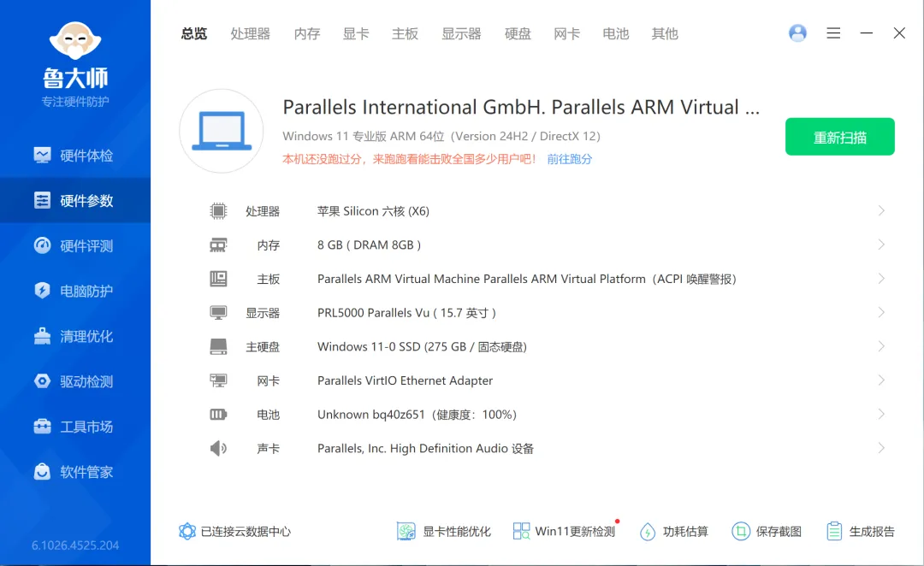Viewport: 924px width, 566px height.
Task: Switch to the 其他 tab
Action: [665, 33]
